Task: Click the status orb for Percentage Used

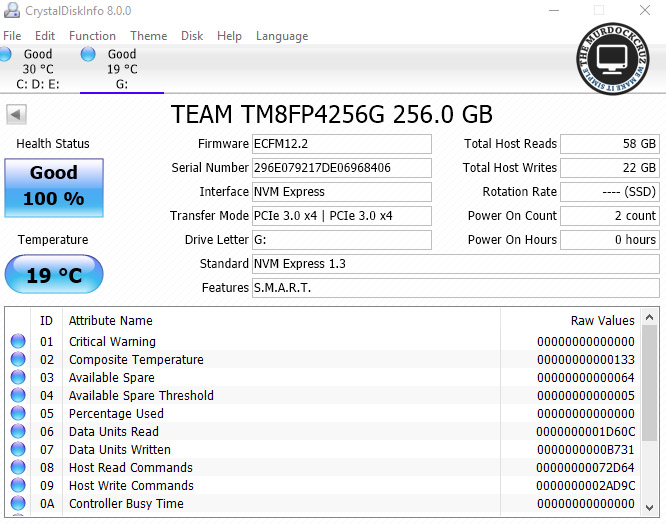Action: (18, 413)
